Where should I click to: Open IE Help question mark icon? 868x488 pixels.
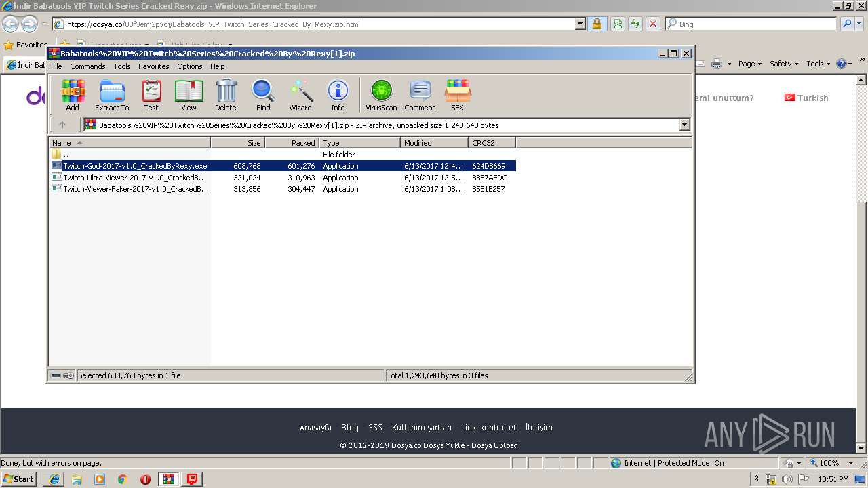(841, 64)
